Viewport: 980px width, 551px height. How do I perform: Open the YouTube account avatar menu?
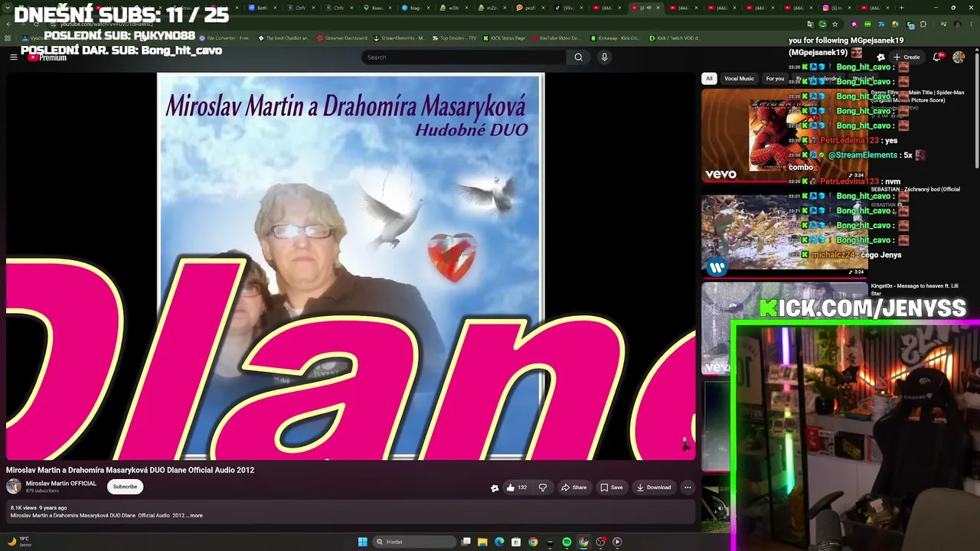click(959, 57)
